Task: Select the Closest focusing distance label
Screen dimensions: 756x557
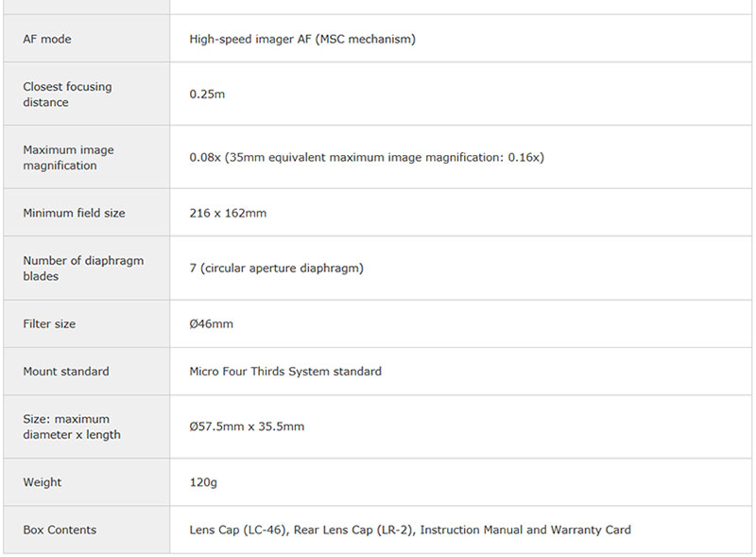Action: [67, 94]
